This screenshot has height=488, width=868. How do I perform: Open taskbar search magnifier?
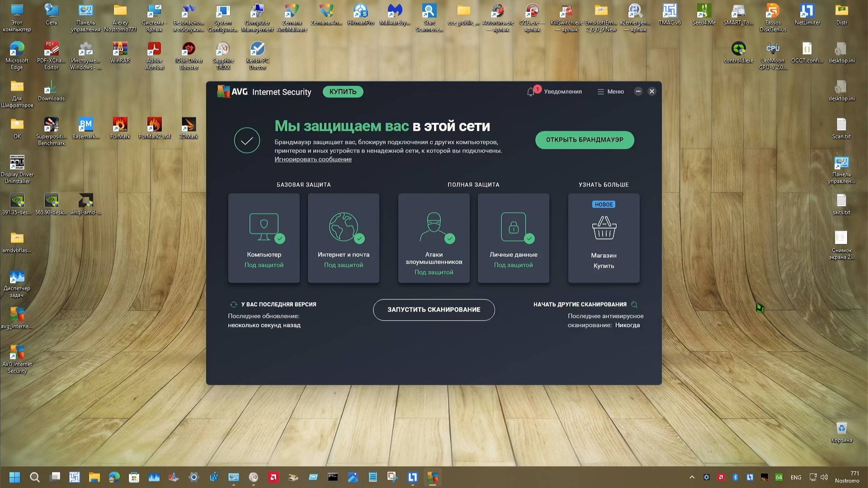[x=35, y=477]
